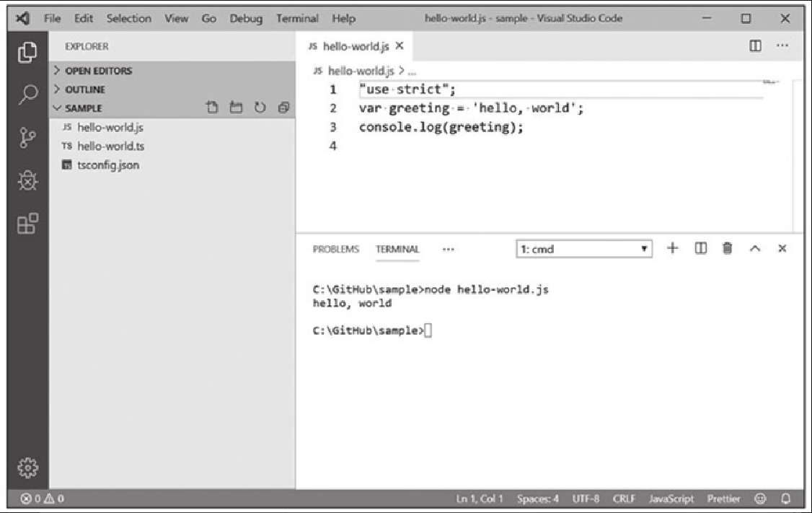Split the editor to the right
812x513 pixels.
755,45
